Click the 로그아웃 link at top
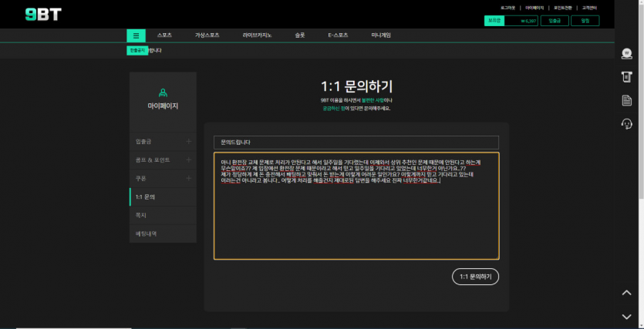This screenshot has height=329, width=644. click(x=508, y=7)
